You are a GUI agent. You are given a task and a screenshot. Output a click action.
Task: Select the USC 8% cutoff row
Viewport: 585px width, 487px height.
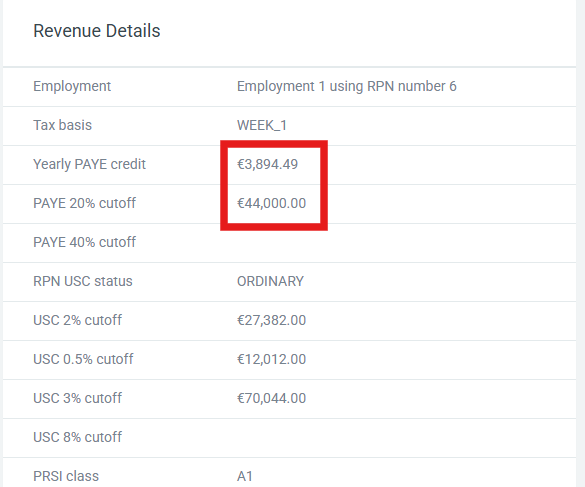click(x=290, y=437)
